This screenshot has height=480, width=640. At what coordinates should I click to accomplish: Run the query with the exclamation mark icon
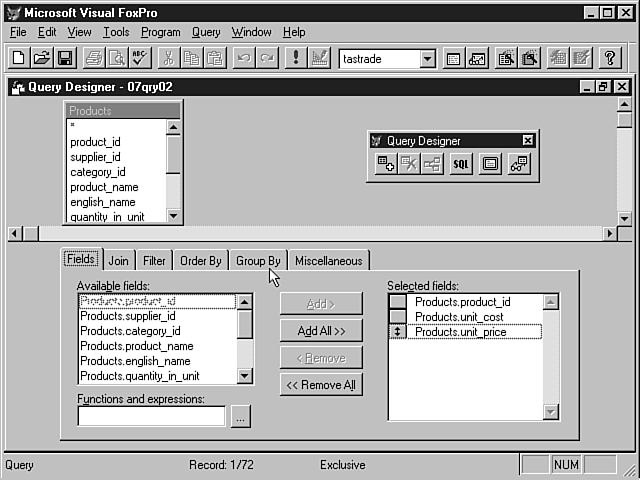[295, 58]
